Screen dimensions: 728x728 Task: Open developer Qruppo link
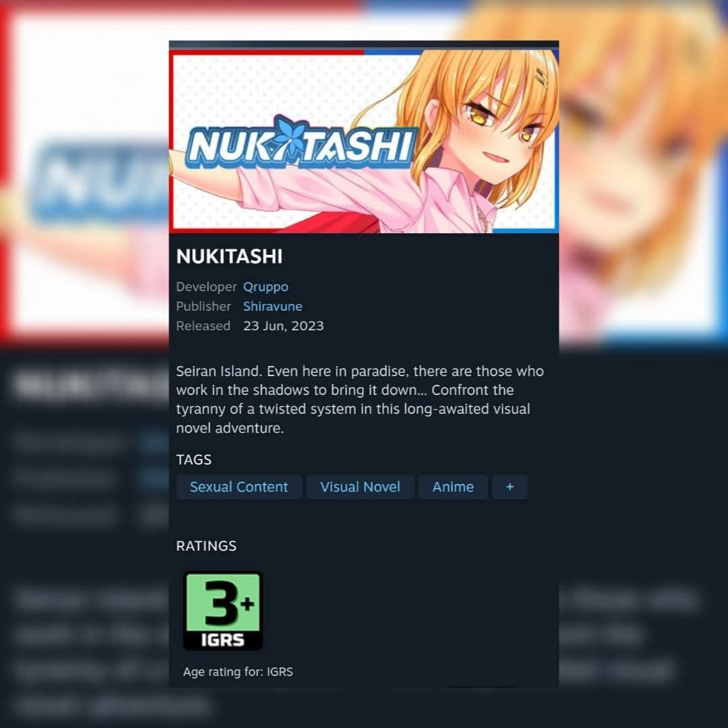pos(266,287)
